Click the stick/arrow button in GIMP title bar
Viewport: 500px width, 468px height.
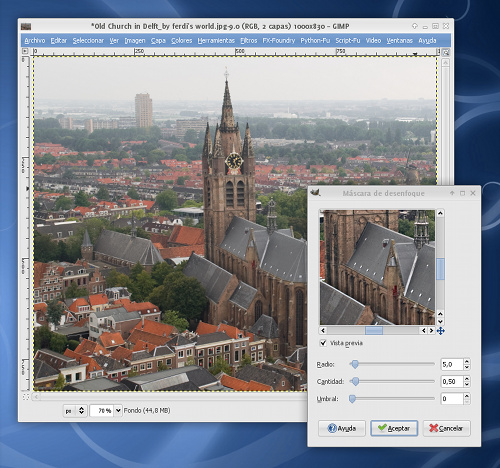tap(415, 26)
